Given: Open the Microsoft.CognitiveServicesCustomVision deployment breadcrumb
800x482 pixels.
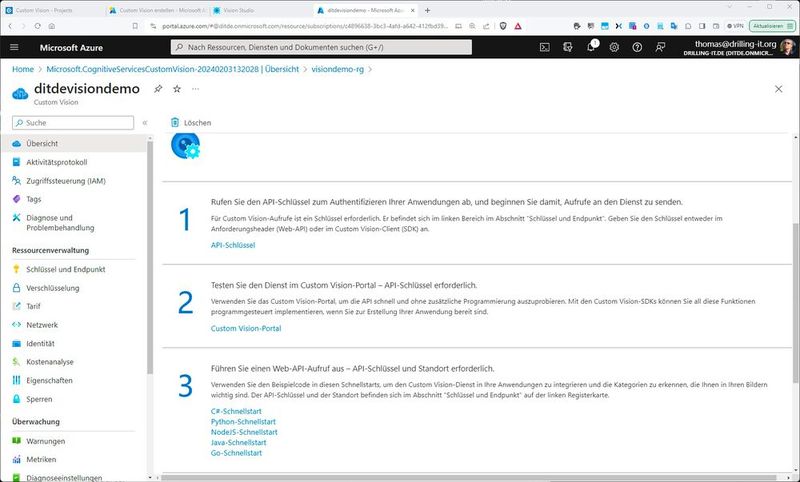Looking at the screenshot, I should click(x=172, y=69).
